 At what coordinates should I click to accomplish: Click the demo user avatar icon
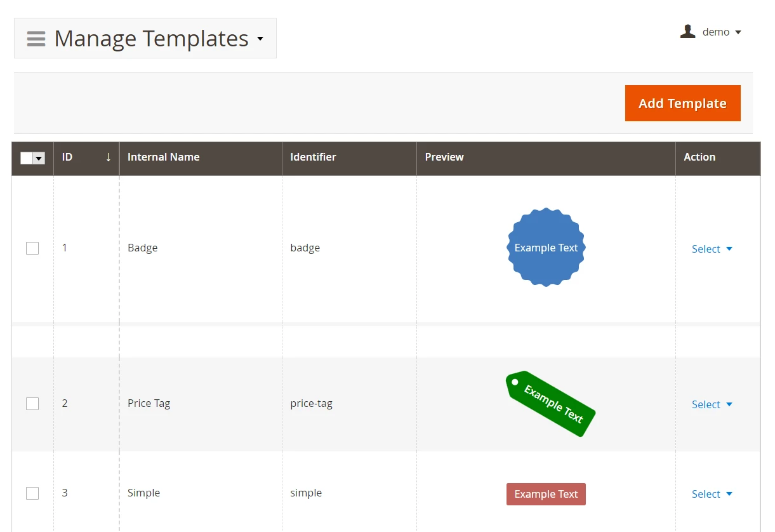tap(687, 32)
